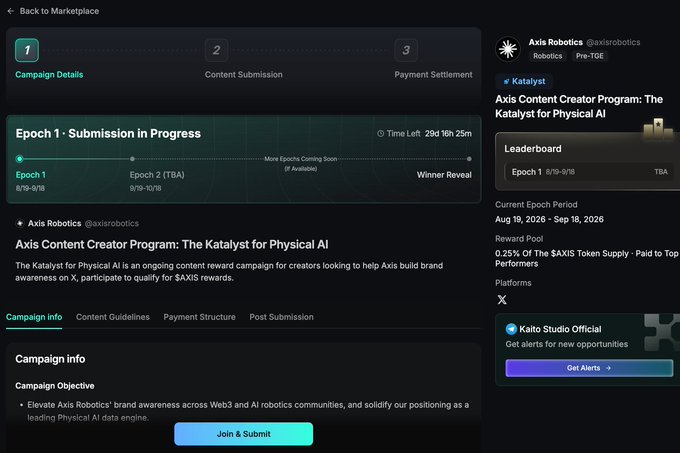Switch to the Payment Structure tab
The height and width of the screenshot is (453, 680).
tap(199, 317)
